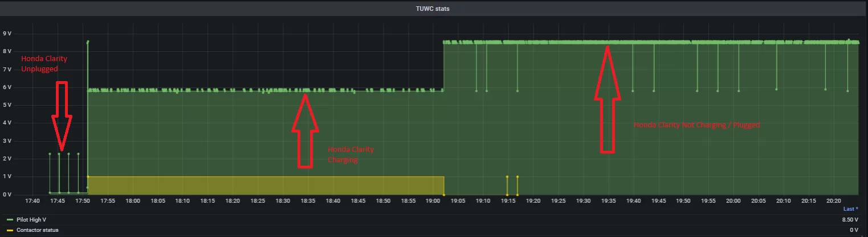Click the 19:00 time axis label
This screenshot has width=868, height=237.
coord(433,201)
